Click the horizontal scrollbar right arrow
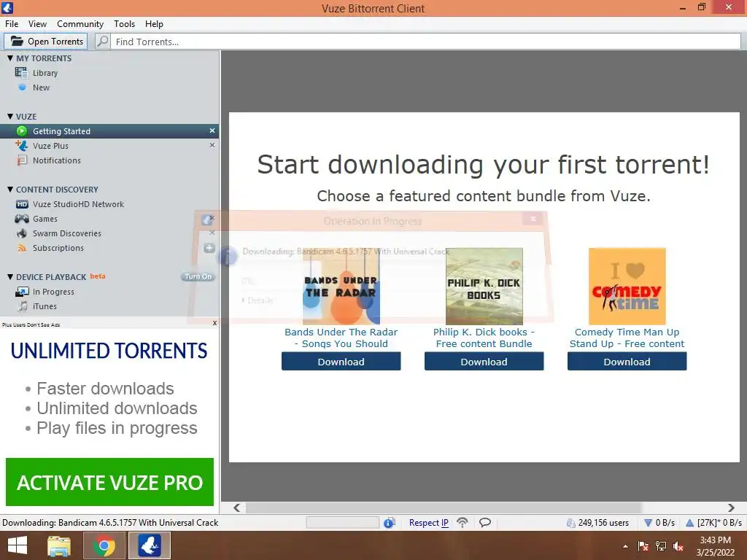The image size is (747, 560). 731,507
